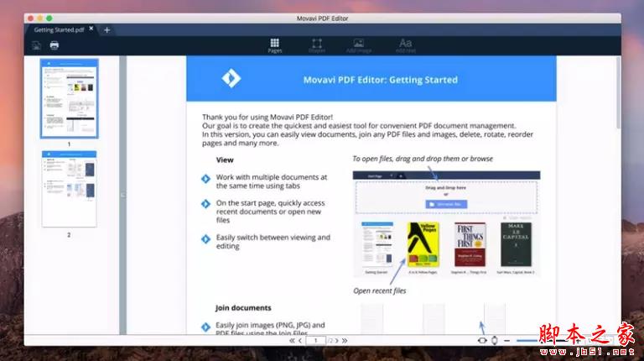Open a new tab with plus
Screen dimensions: 644x361
click(106, 30)
